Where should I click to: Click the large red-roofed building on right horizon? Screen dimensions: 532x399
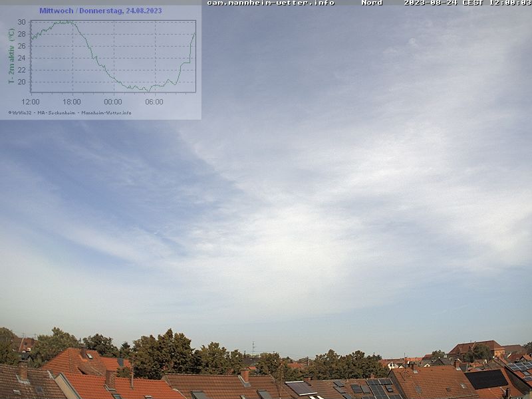[475, 348]
